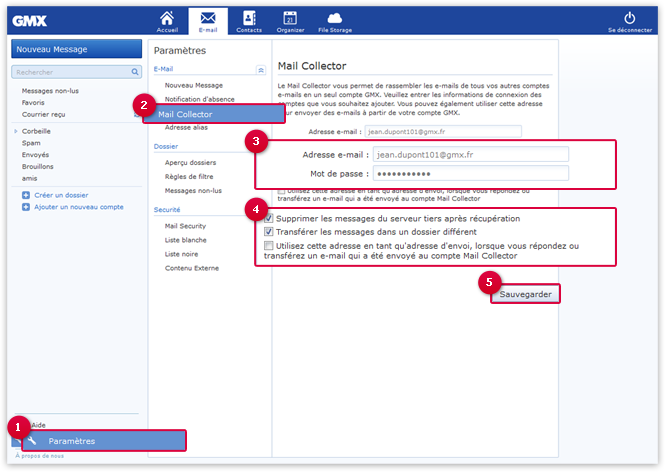
Task: Click the Securité section heading
Action: tap(167, 209)
